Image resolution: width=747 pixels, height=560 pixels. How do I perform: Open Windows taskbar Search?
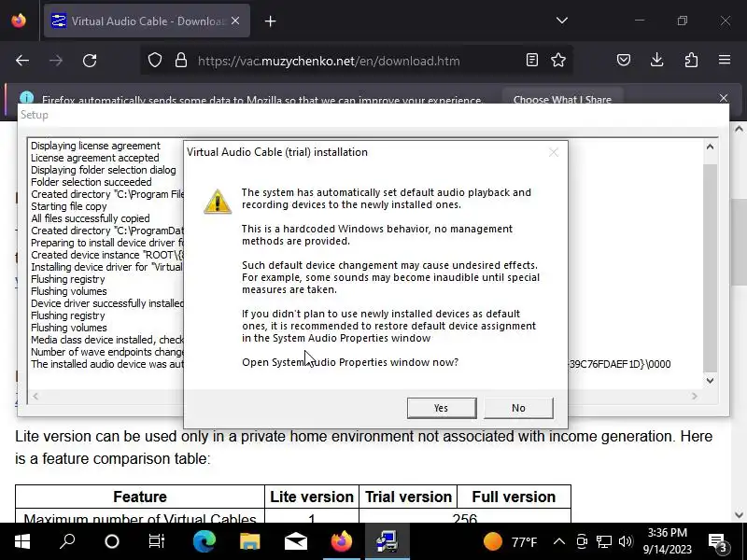click(x=67, y=541)
